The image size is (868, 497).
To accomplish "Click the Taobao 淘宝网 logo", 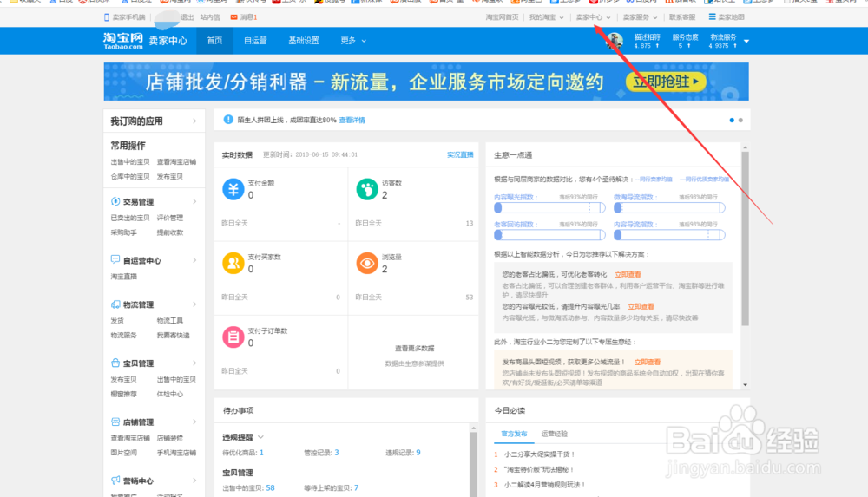I will click(x=123, y=41).
